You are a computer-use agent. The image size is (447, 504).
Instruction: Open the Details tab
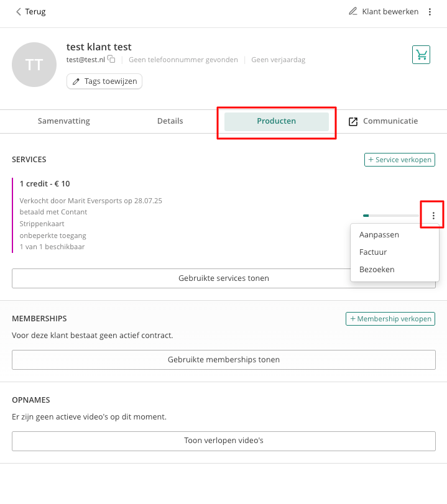tap(170, 121)
